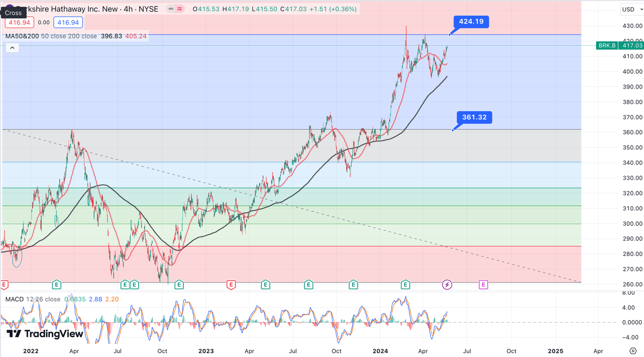644x357 pixels.
Task: Click the open value O415.53
Action: [206, 9]
